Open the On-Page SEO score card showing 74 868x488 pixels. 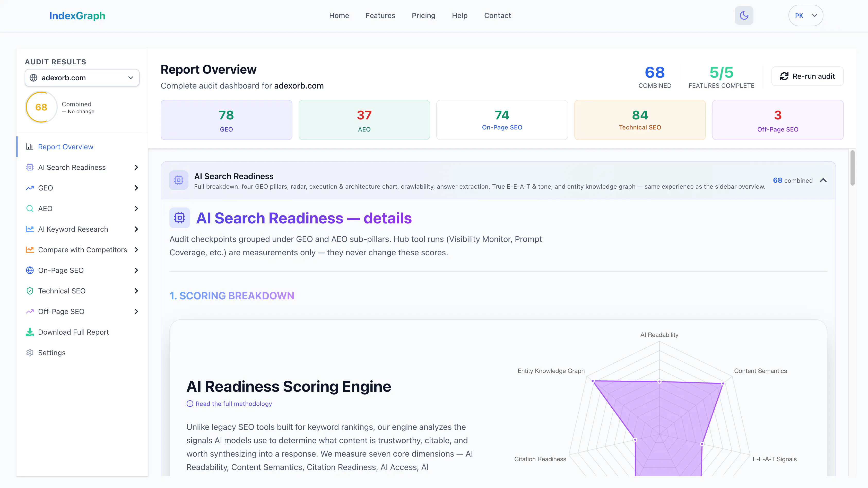[x=502, y=120]
